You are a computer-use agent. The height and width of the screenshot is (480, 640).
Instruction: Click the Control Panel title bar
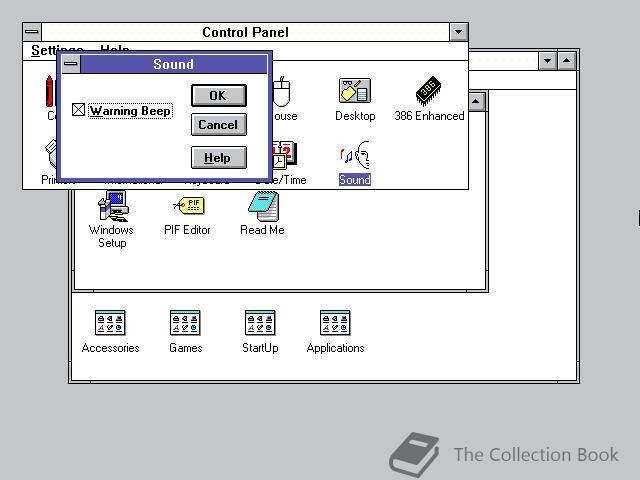(245, 32)
